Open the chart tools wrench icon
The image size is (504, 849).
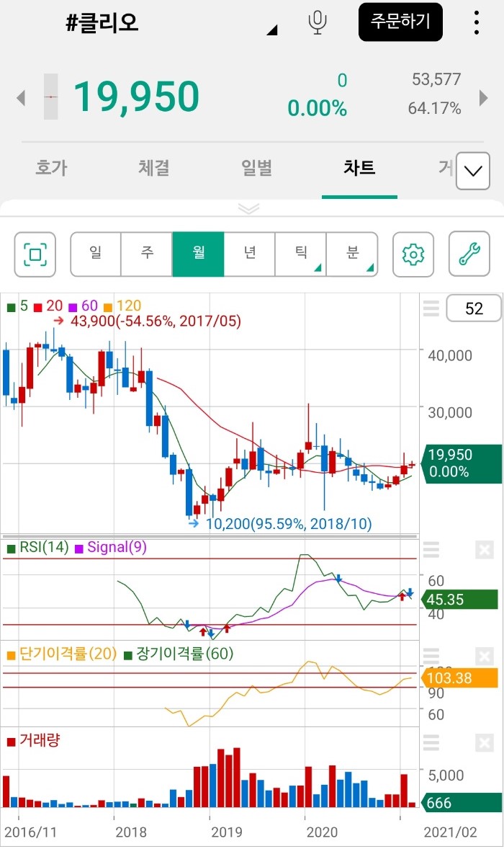[469, 254]
